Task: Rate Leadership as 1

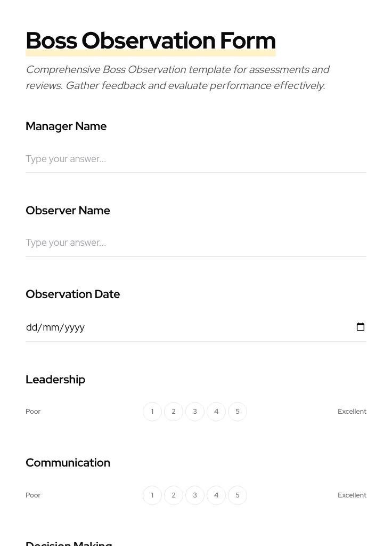Action: point(152,412)
